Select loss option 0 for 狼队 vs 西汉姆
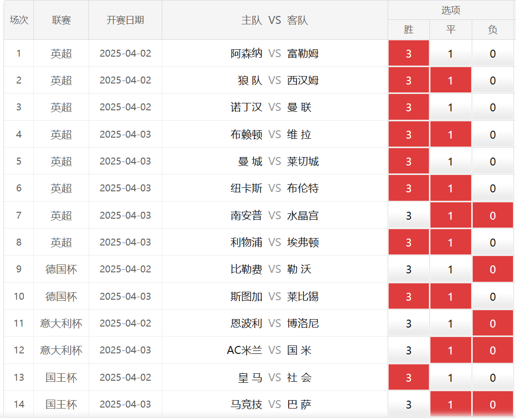Image resolution: width=516 pixels, height=420 pixels. coord(493,80)
